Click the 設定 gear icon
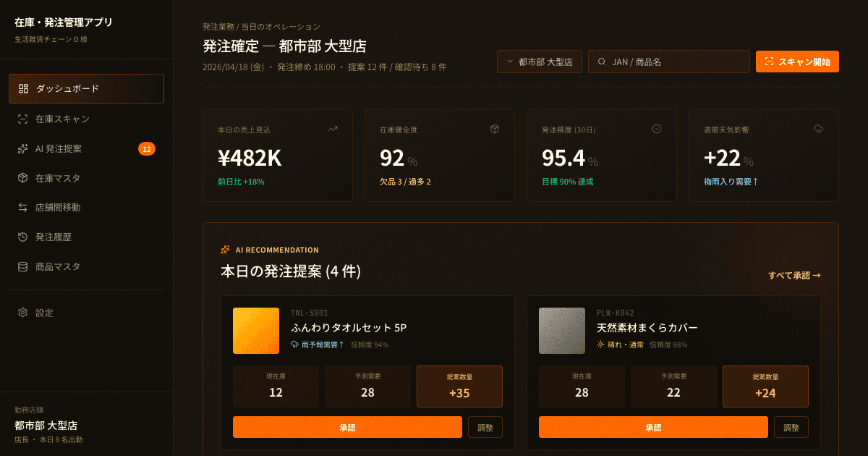 [x=23, y=313]
